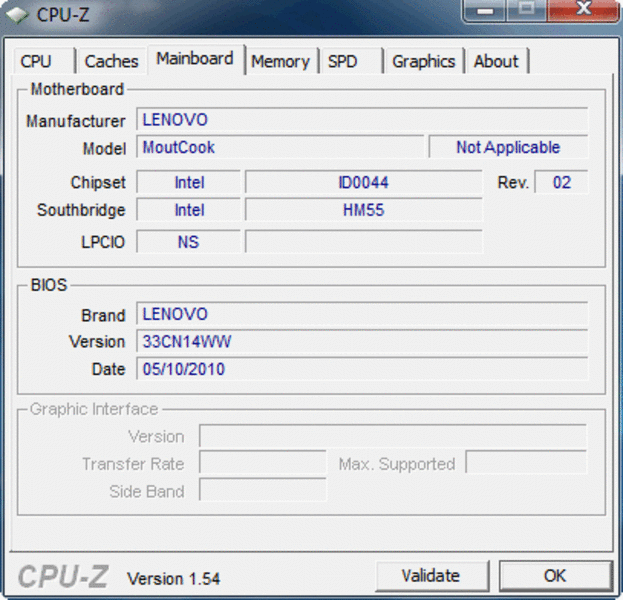
Task: Click the empty LPCIO model field
Action: pos(364,242)
